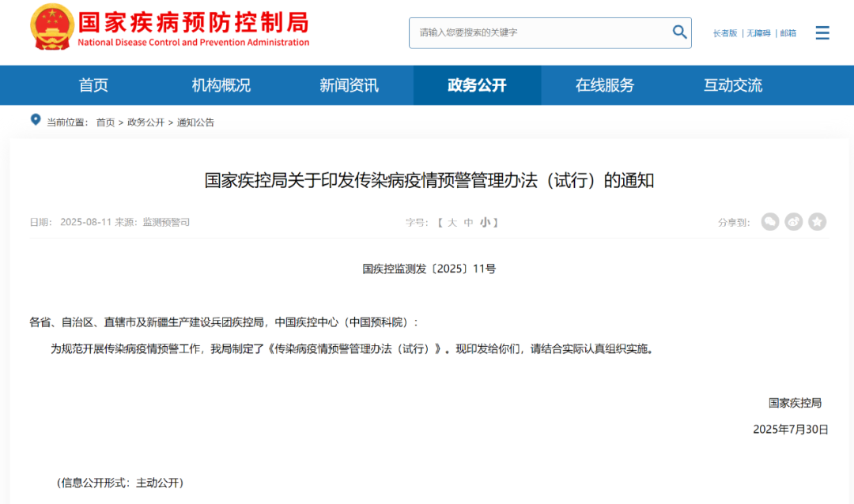
Task: Click the search magnifier icon
Action: (679, 32)
